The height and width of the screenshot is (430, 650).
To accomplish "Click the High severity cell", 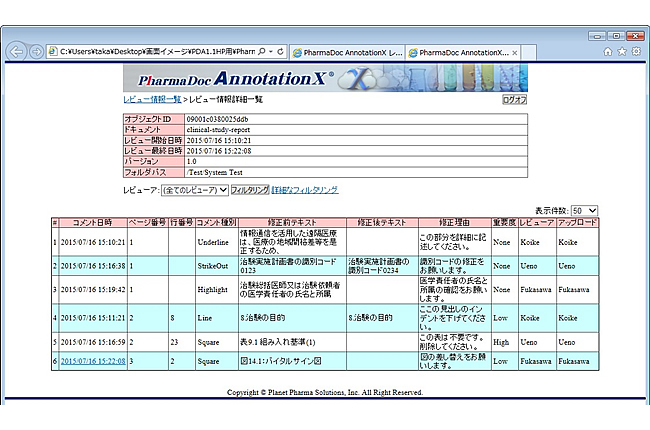I will (x=504, y=342).
